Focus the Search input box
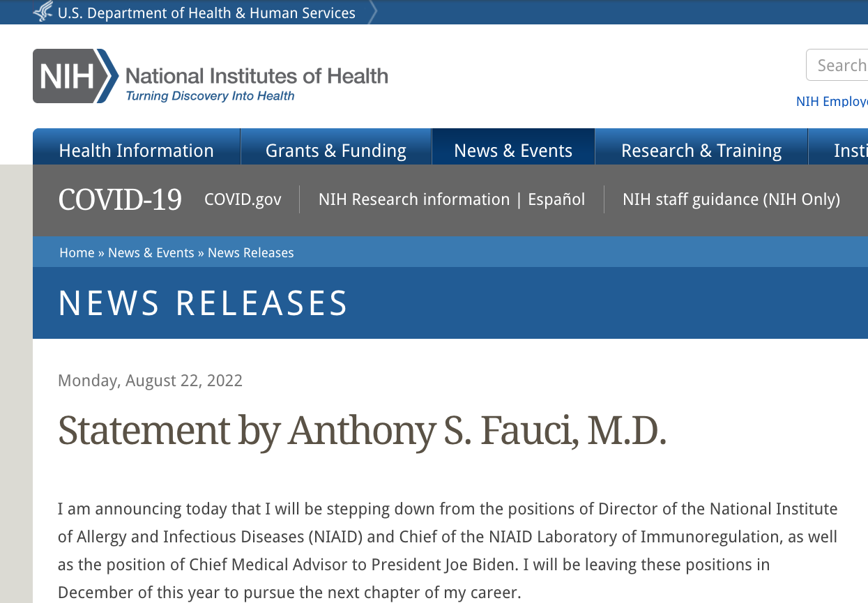 pyautogui.click(x=837, y=65)
